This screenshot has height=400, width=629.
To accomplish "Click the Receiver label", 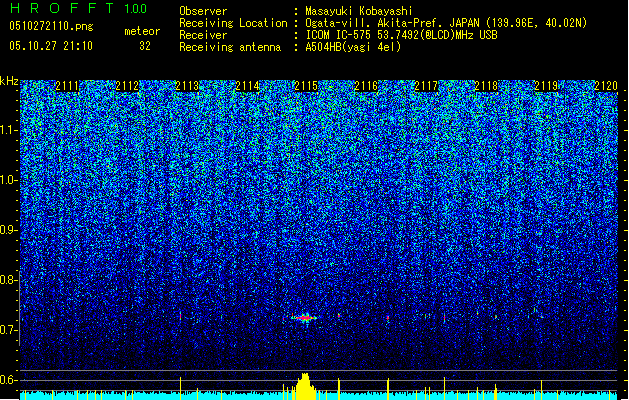I will coord(203,35).
